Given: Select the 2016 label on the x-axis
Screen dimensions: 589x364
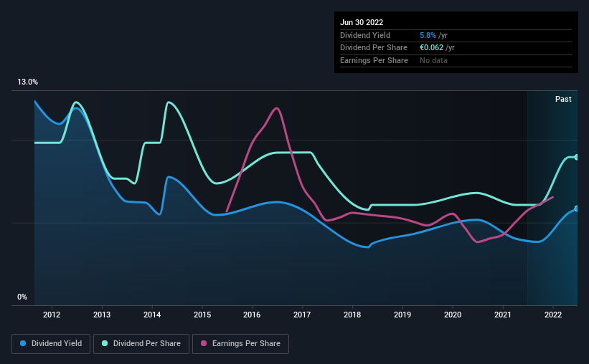Looking at the screenshot, I should pos(252,315).
